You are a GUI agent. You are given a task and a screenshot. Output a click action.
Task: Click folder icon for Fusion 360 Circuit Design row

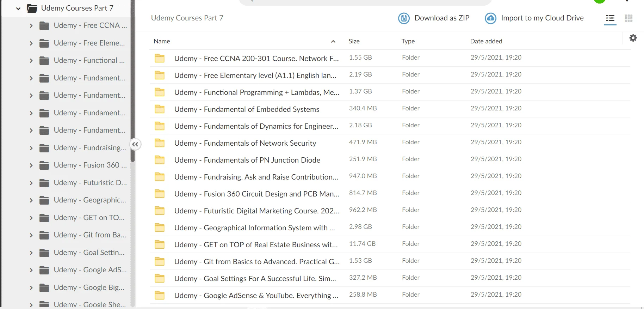coord(160,194)
